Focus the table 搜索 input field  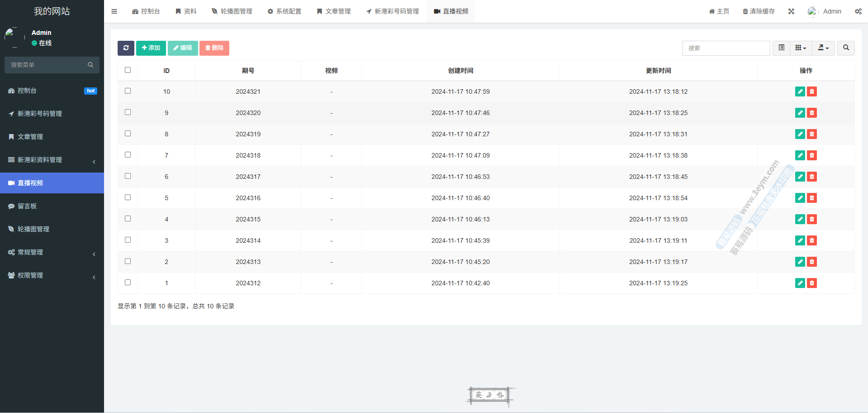pos(726,48)
